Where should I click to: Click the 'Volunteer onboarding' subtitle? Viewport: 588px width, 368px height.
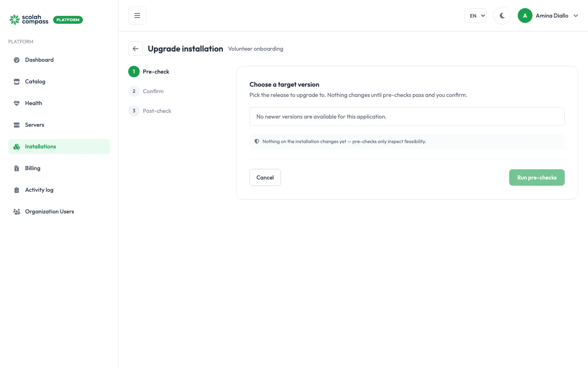click(256, 49)
